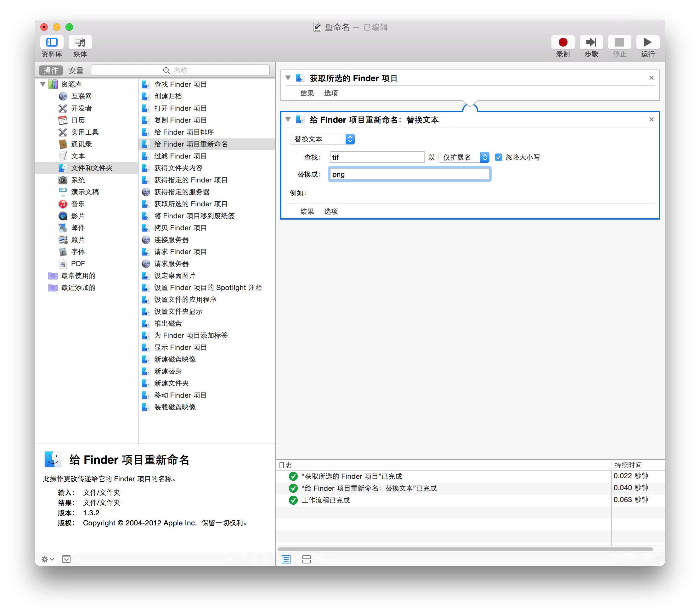Screen dimensions: 700x616
Task: Open the 媒体 media browser
Action: pos(80,42)
